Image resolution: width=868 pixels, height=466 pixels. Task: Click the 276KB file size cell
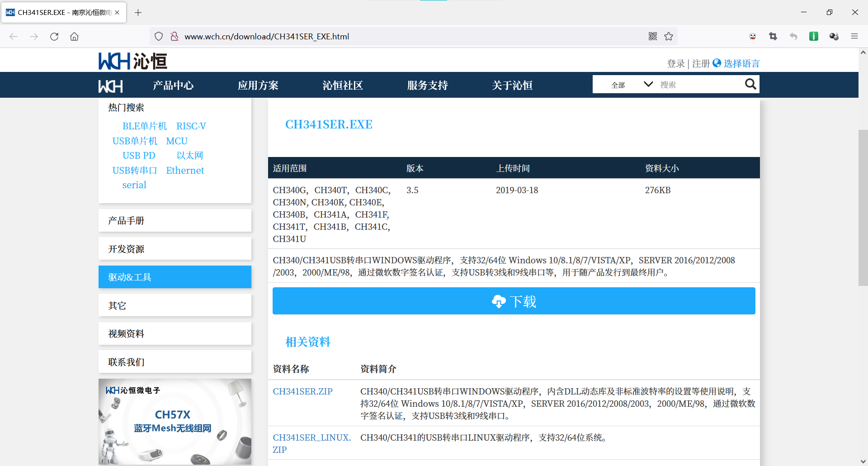(x=658, y=190)
